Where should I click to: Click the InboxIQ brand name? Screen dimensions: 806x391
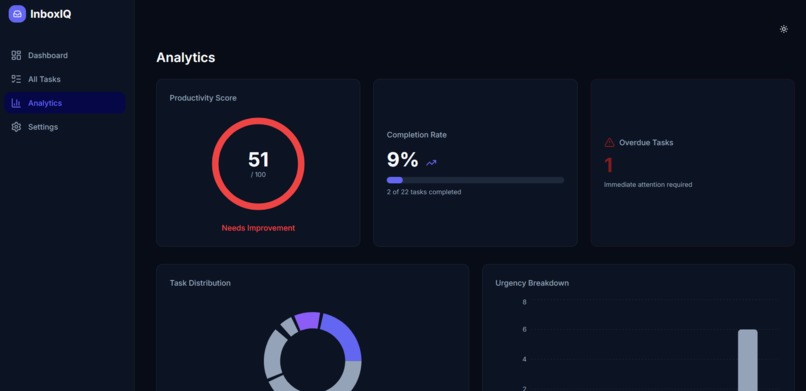(50, 14)
